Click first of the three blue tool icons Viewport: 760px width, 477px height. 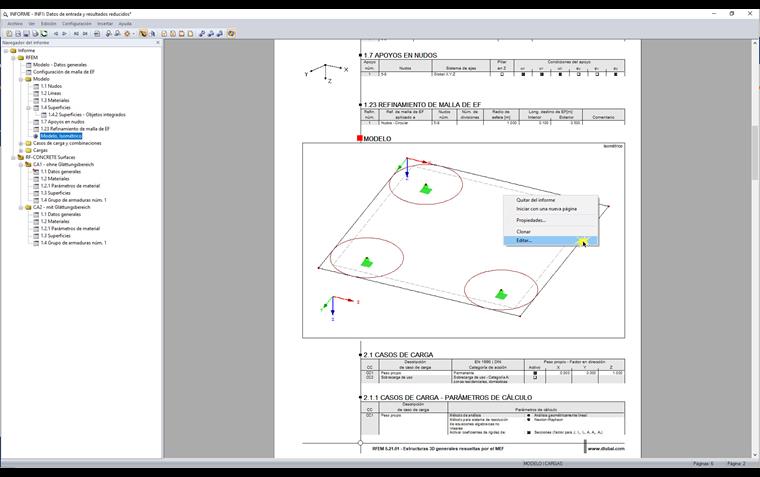[202, 33]
